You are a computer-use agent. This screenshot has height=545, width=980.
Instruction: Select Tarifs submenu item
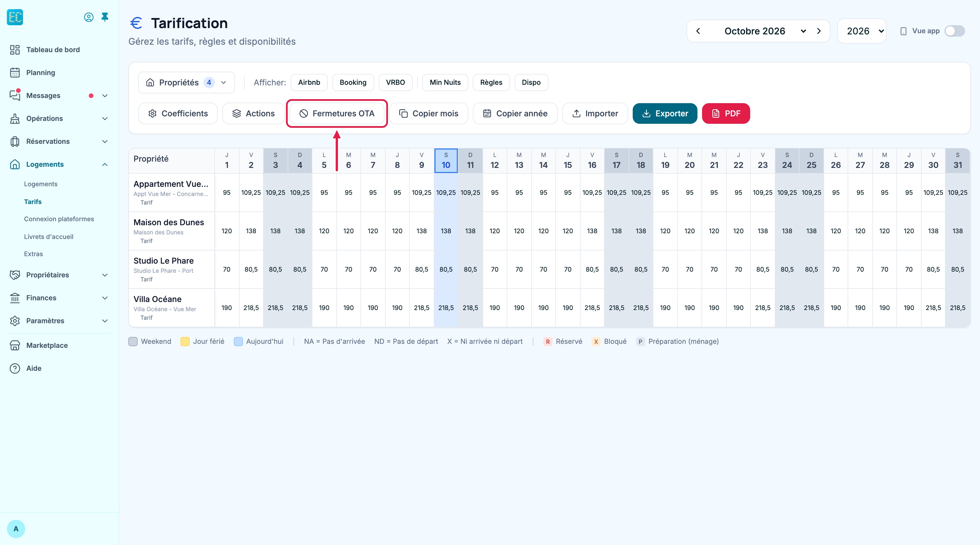point(33,201)
